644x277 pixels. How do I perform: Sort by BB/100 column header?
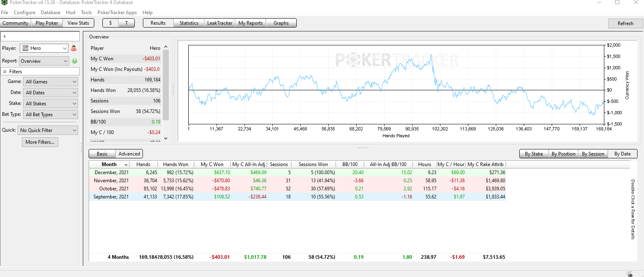coord(350,164)
